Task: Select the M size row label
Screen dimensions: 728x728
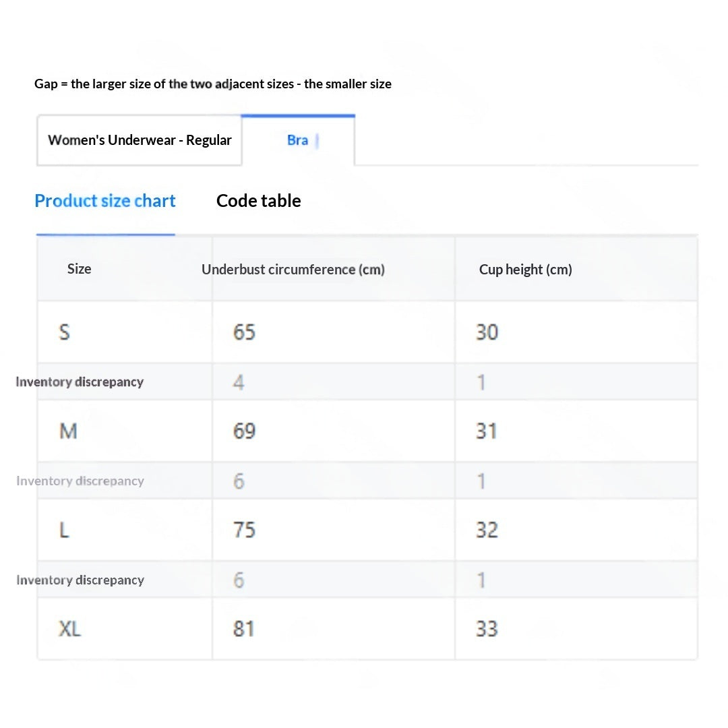Action: click(68, 431)
